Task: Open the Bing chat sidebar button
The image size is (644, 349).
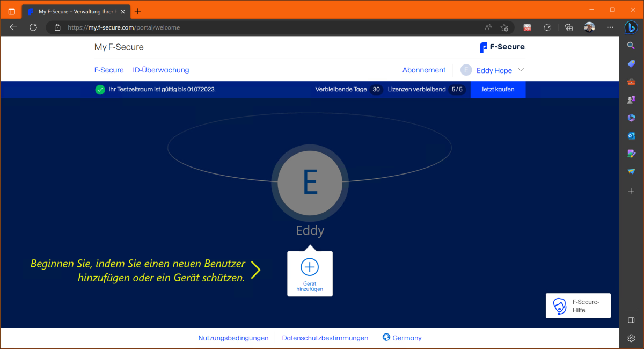Action: pos(631,27)
